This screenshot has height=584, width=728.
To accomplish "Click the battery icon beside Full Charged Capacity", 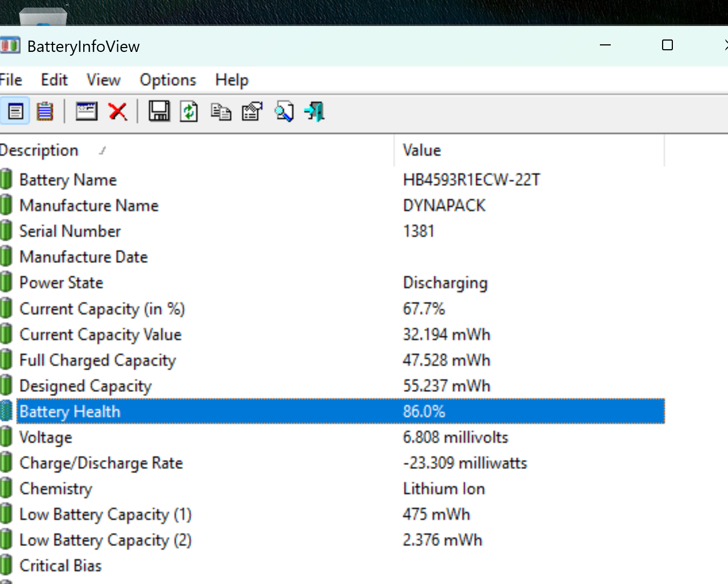I will click(x=6, y=360).
